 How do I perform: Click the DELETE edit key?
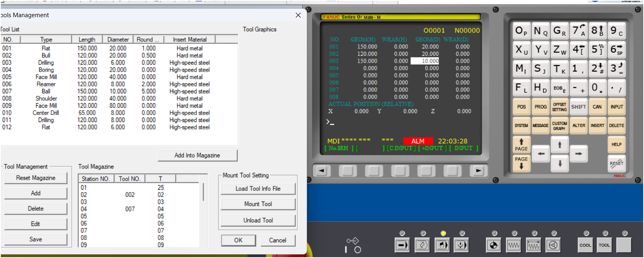[617, 125]
